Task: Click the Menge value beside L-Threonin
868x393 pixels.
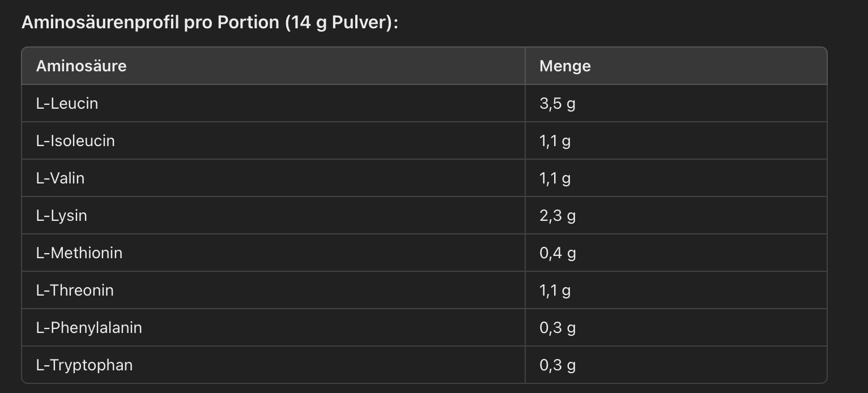Action: click(x=555, y=291)
